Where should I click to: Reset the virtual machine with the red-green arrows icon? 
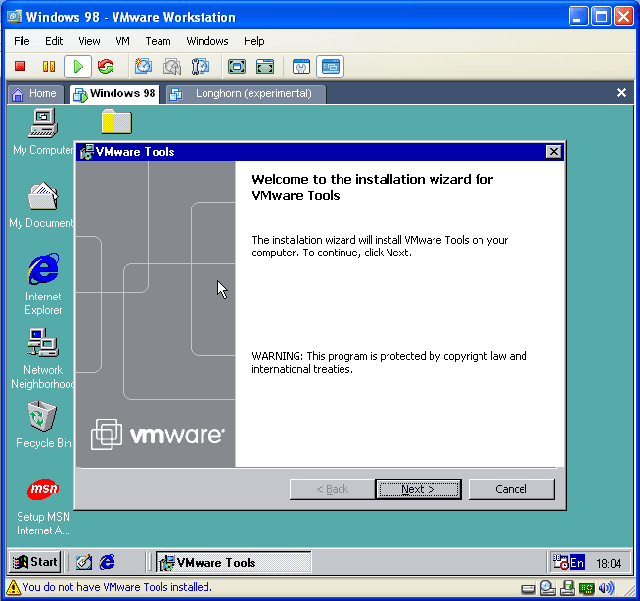(x=106, y=67)
